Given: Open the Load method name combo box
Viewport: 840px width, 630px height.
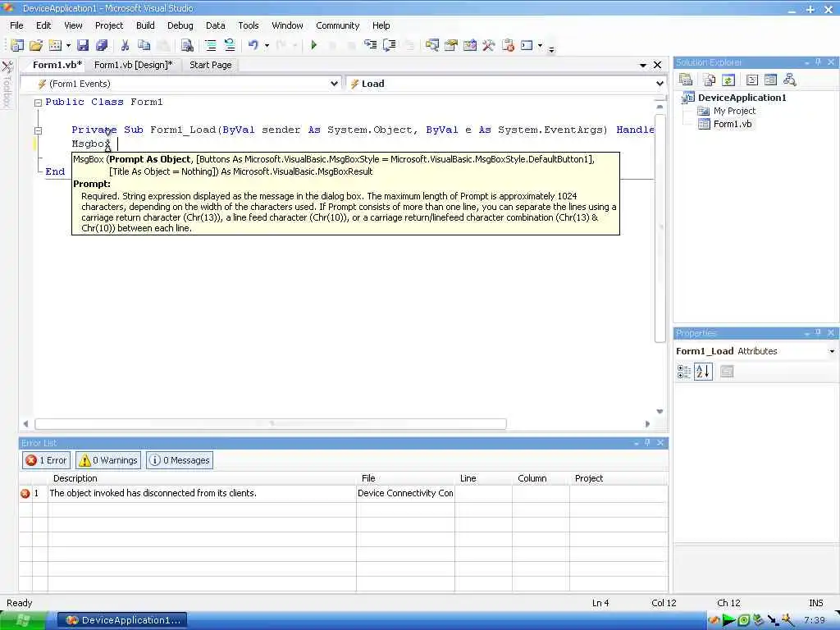Looking at the screenshot, I should coord(505,84).
